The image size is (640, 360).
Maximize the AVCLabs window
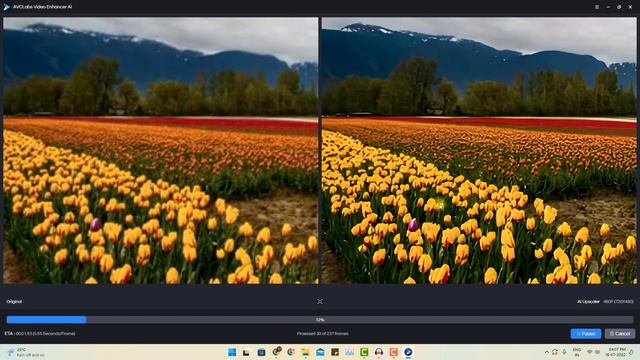[619, 7]
